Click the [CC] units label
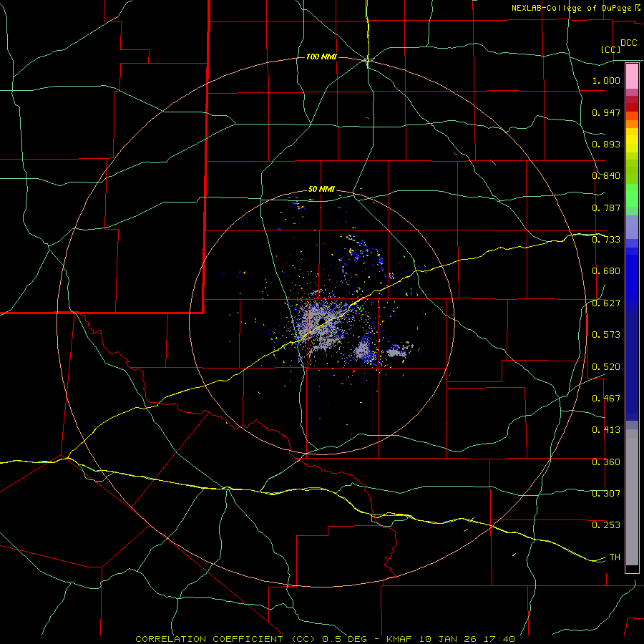Image resolution: width=644 pixels, height=644 pixels. click(610, 49)
